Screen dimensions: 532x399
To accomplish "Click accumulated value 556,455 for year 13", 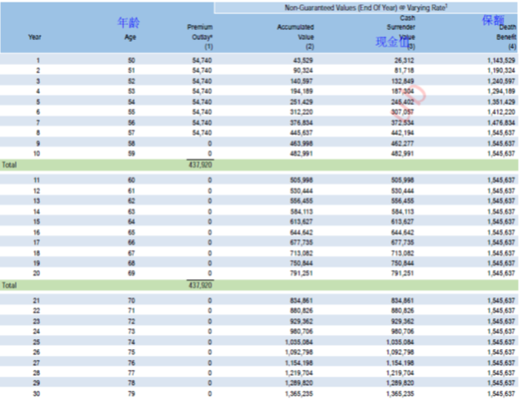I will (301, 201).
